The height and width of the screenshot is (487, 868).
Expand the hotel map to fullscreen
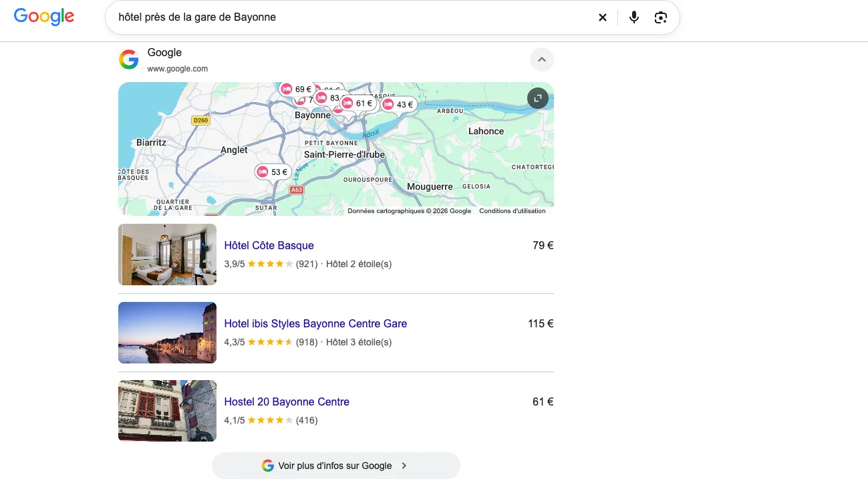[x=538, y=98]
